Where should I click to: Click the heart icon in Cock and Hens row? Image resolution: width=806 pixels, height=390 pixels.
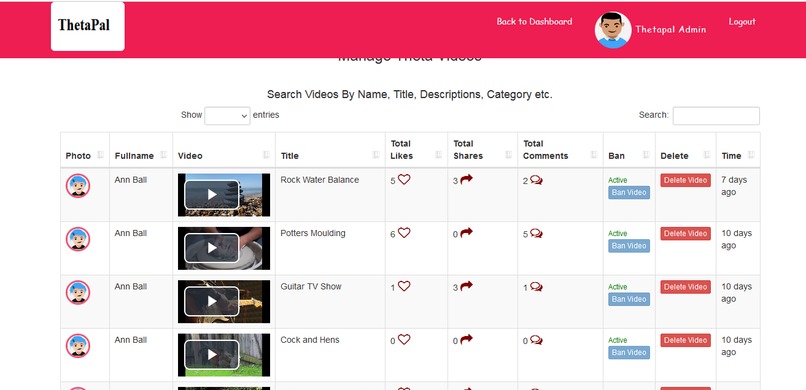404,340
